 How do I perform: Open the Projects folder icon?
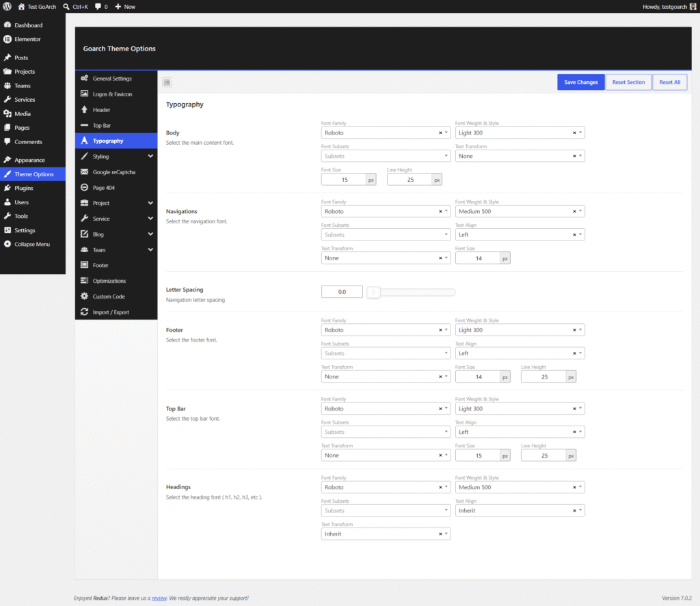pyautogui.click(x=8, y=72)
